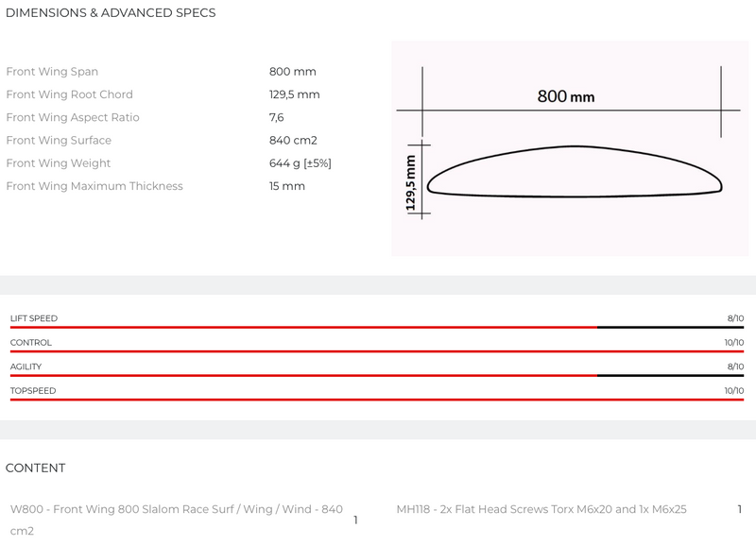Click the 15 mm maximum thickness value
This screenshot has height=545, width=756.
287,186
